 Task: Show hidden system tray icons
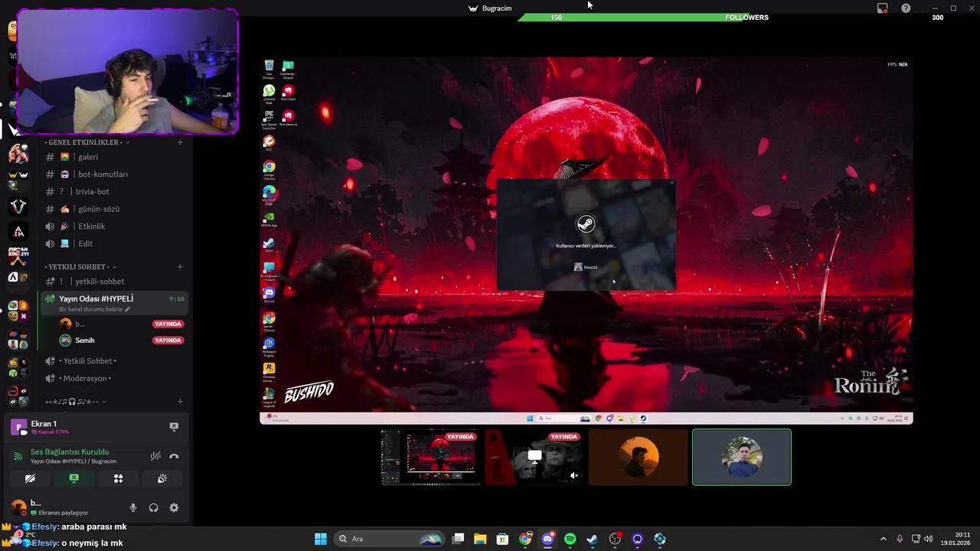[883, 539]
